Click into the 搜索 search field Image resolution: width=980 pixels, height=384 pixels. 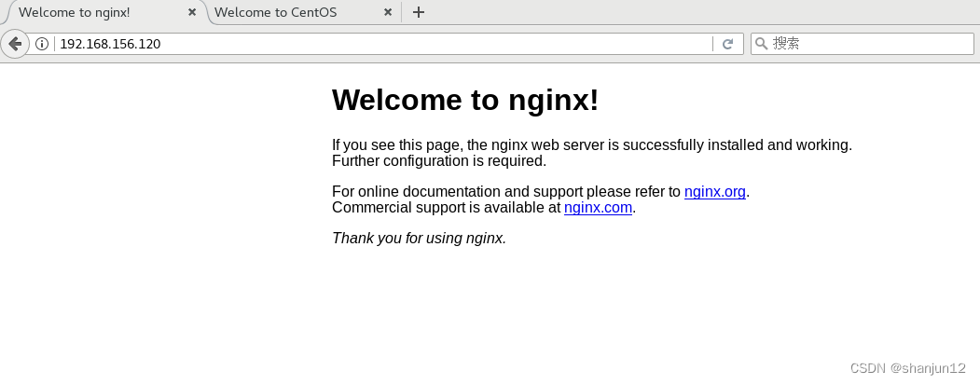[863, 44]
